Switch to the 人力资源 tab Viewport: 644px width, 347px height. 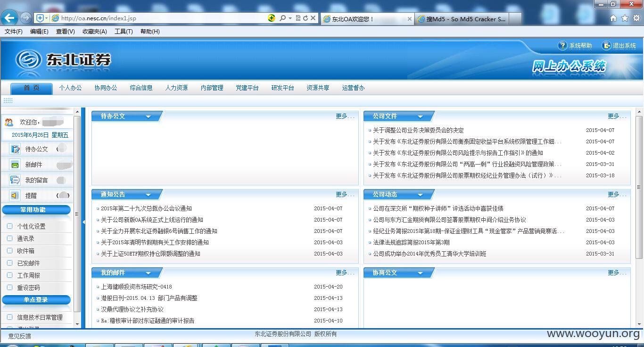[176, 88]
